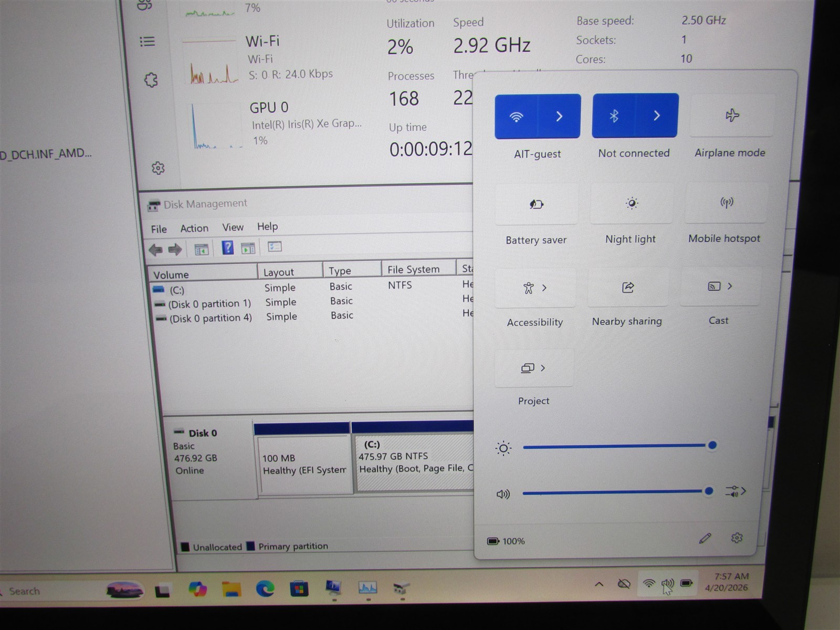
Task: Open the View menu in Disk Management
Action: click(233, 227)
